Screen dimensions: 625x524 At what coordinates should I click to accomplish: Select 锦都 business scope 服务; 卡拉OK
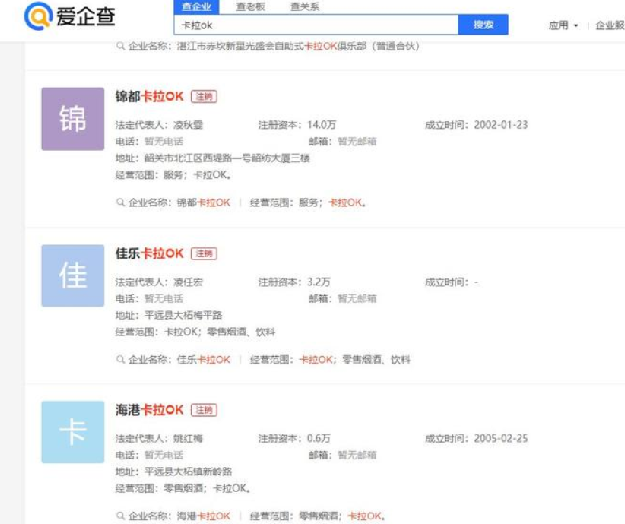(197, 175)
